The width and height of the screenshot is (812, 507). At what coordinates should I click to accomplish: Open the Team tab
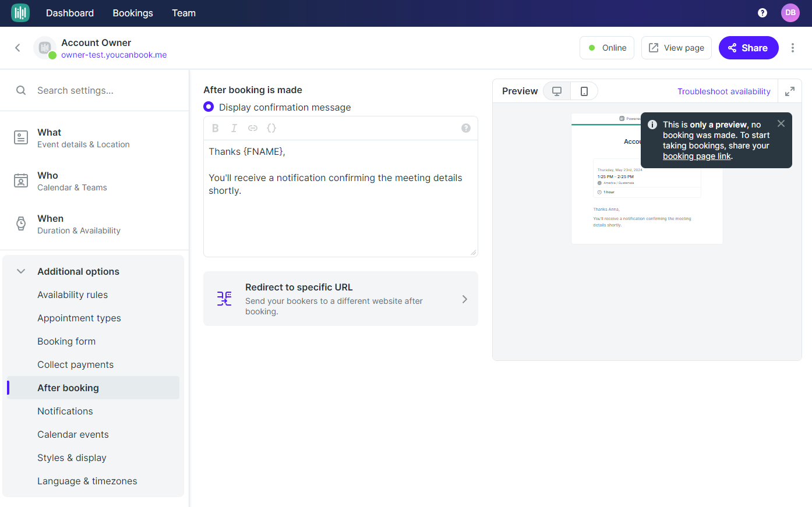(183, 13)
